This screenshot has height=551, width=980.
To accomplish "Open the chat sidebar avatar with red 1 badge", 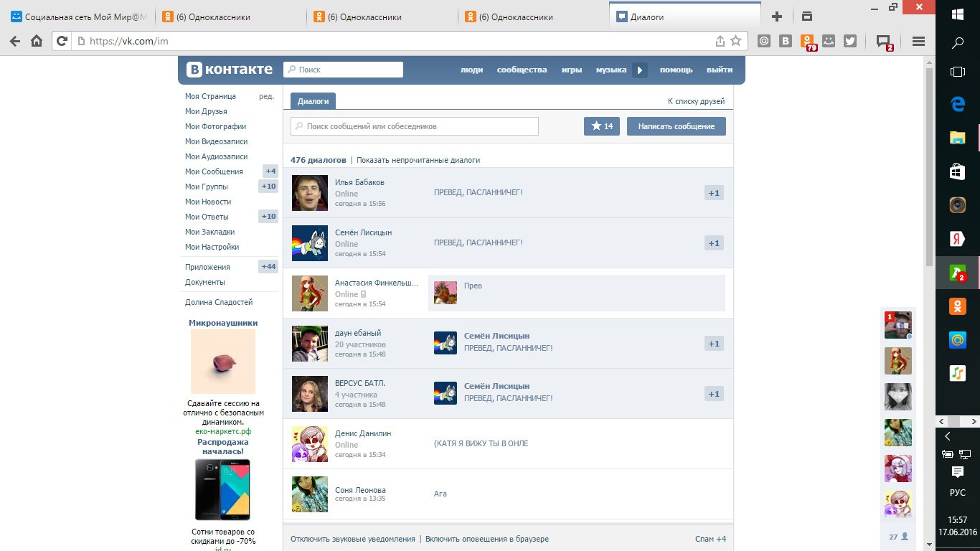I will pyautogui.click(x=897, y=325).
